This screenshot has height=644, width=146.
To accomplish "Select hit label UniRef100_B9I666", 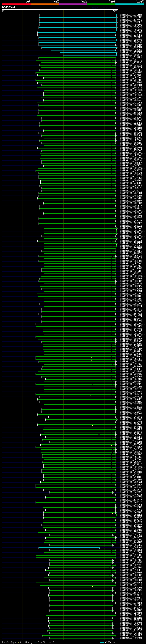I will [131, 364].
